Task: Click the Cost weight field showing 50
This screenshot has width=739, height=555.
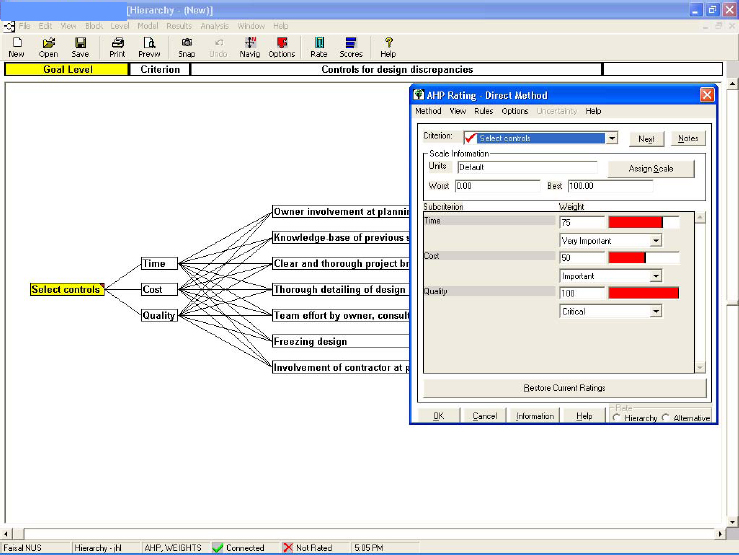Action: point(582,258)
